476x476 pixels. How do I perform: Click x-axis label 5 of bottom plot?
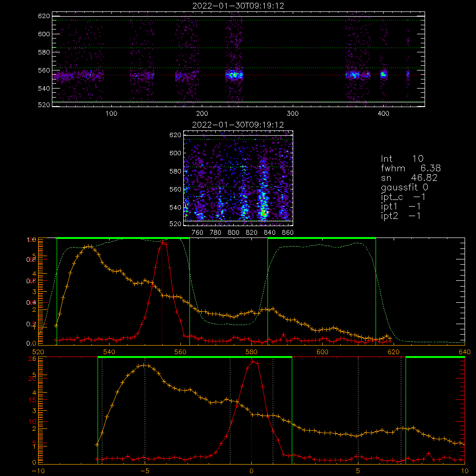coord(358,471)
